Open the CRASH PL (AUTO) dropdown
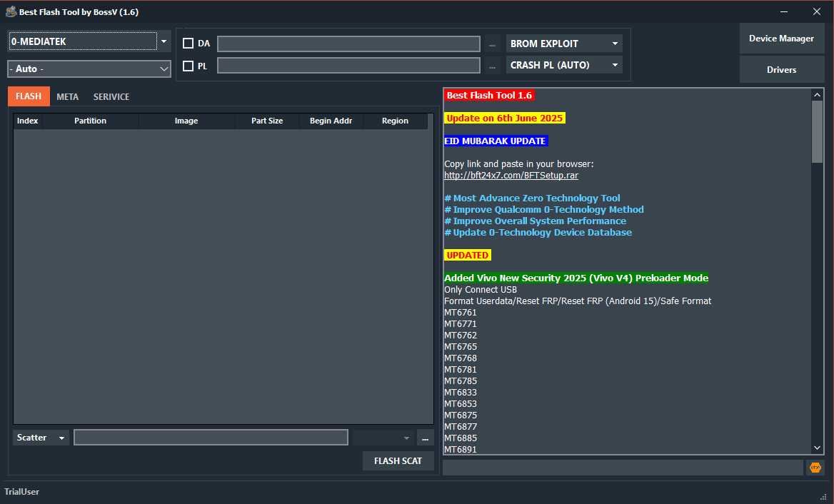This screenshot has width=834, height=504. tap(613, 65)
